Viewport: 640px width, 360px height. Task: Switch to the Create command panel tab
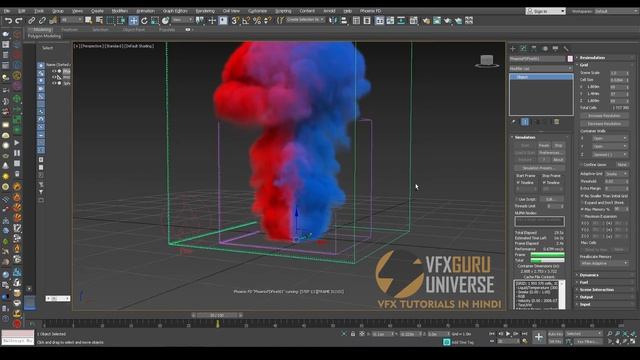[x=513, y=49]
